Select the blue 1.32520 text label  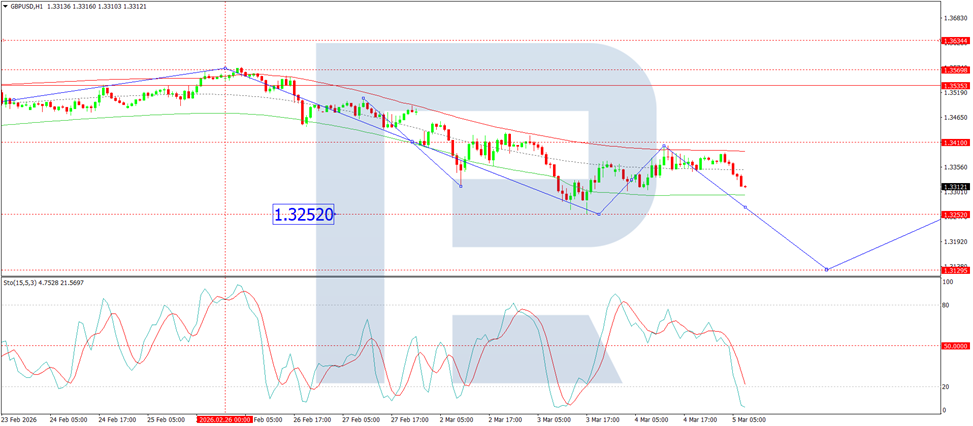pyautogui.click(x=303, y=215)
